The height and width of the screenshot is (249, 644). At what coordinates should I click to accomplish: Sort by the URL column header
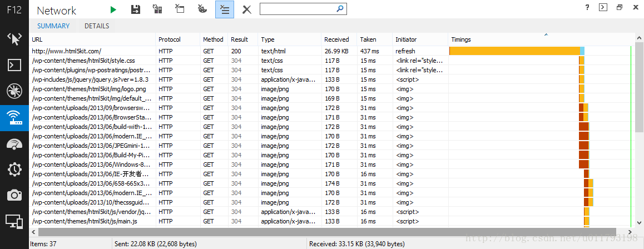click(93, 40)
